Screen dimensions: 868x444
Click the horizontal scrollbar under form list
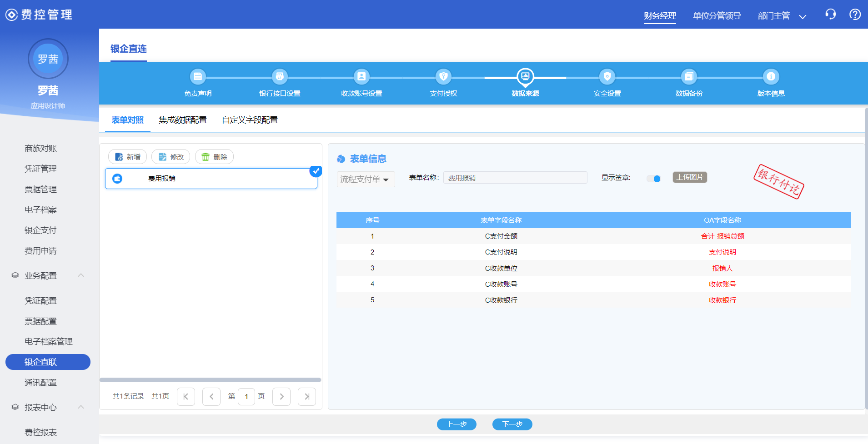coord(210,380)
